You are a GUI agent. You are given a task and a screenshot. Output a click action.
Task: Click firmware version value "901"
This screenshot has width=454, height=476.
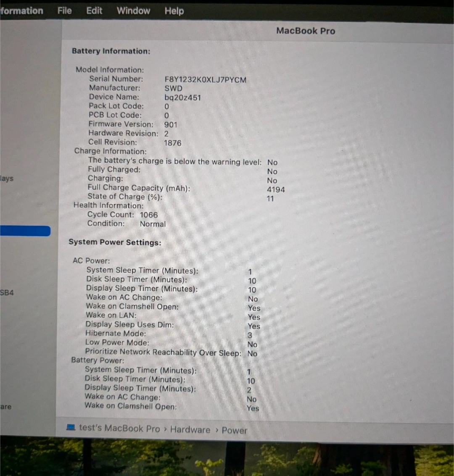[171, 124]
